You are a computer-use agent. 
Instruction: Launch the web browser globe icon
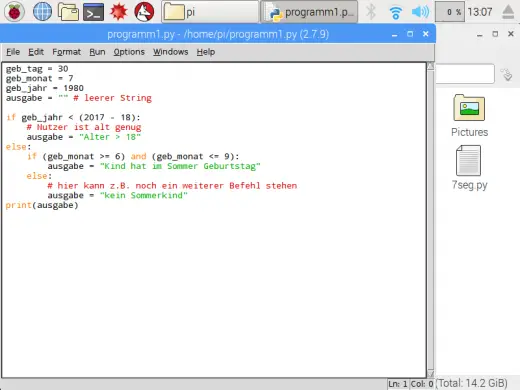(x=42, y=12)
